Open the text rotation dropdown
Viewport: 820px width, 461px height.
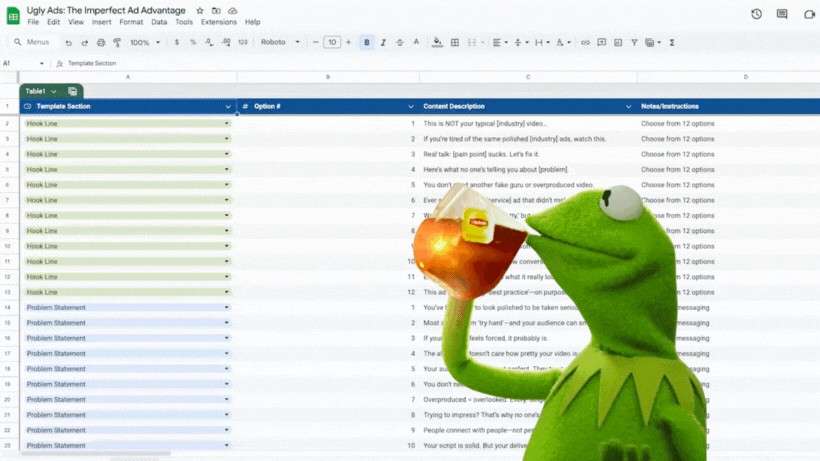563,42
